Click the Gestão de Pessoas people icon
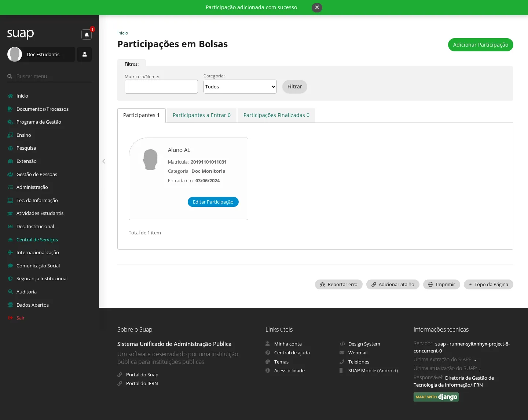Screen dimensions: 528x420 coord(10,174)
